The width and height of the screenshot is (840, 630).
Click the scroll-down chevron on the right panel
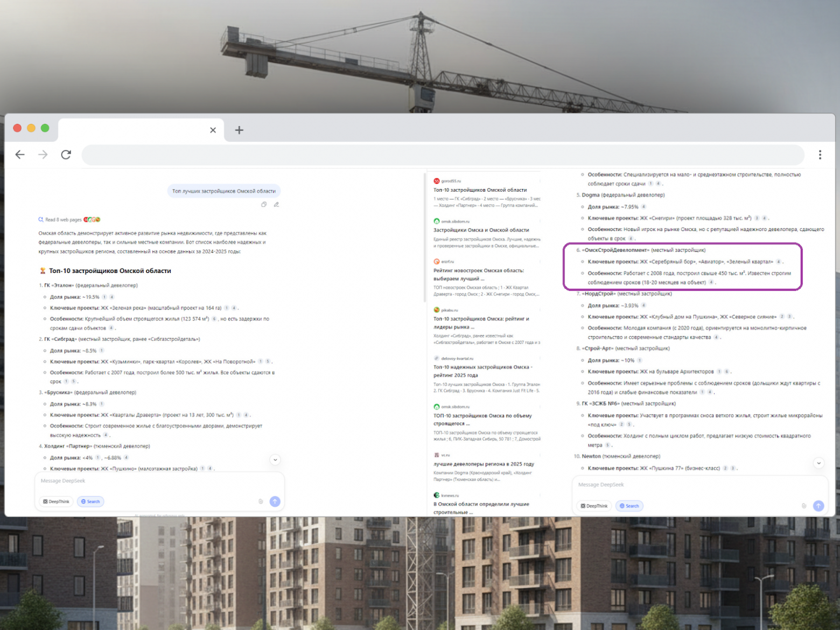point(819,463)
